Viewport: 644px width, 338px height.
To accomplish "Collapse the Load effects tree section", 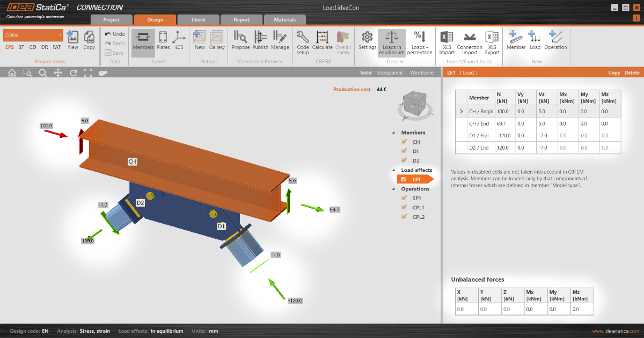I will pos(394,170).
